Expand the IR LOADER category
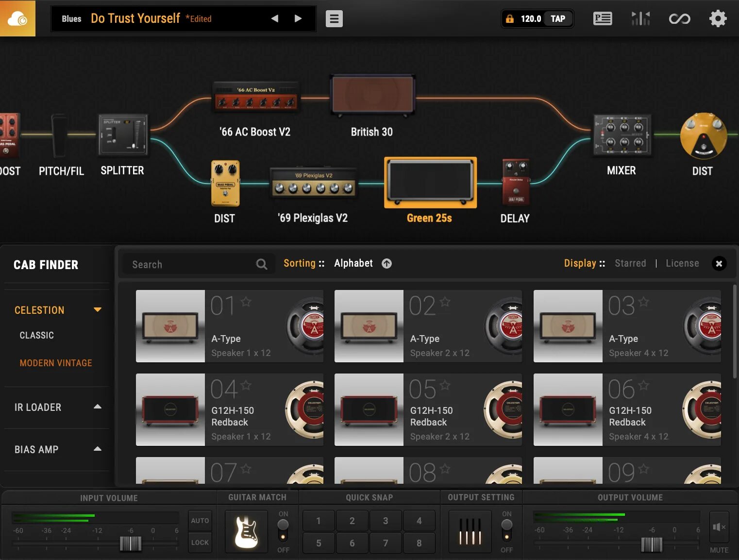This screenshot has width=739, height=560. point(98,407)
